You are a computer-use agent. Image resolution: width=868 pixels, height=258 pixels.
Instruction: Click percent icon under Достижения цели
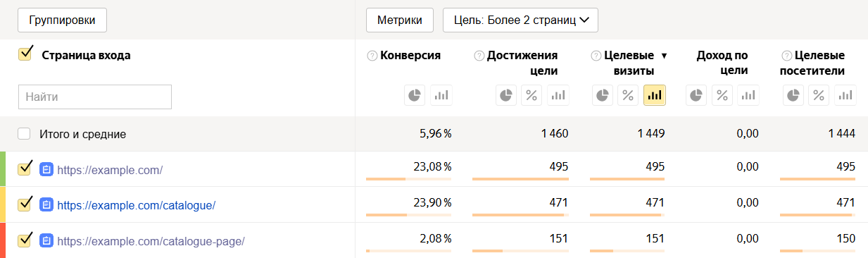[532, 94]
